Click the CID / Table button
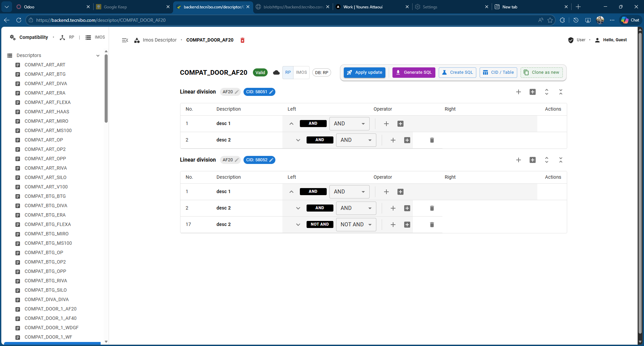Viewport: 644px width, 346px height. (x=498, y=72)
